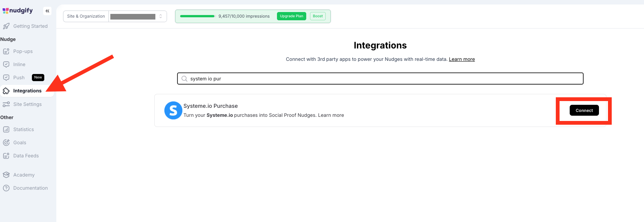Open Site Settings page
Image resolution: width=644 pixels, height=222 pixels.
click(27, 104)
